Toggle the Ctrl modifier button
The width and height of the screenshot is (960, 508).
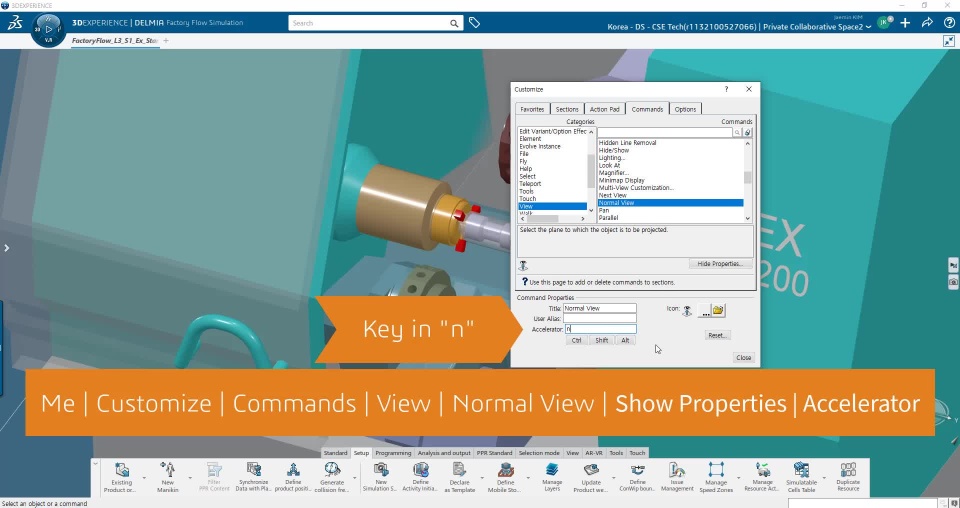pyautogui.click(x=576, y=340)
